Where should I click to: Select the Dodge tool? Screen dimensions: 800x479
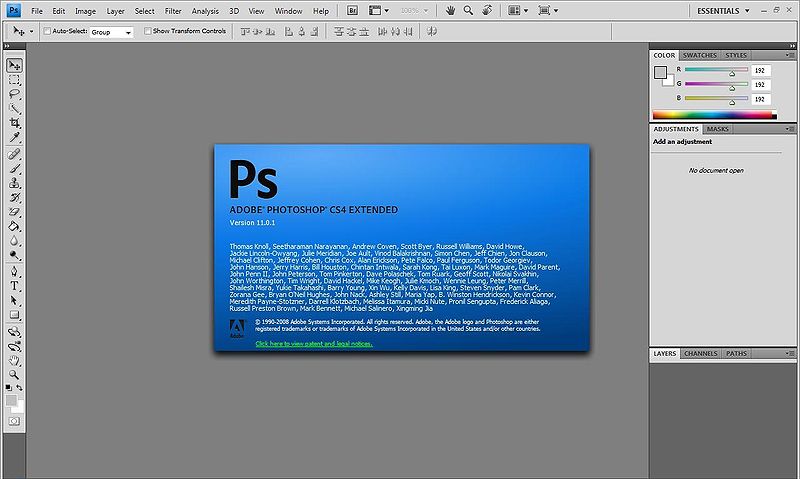(14, 255)
